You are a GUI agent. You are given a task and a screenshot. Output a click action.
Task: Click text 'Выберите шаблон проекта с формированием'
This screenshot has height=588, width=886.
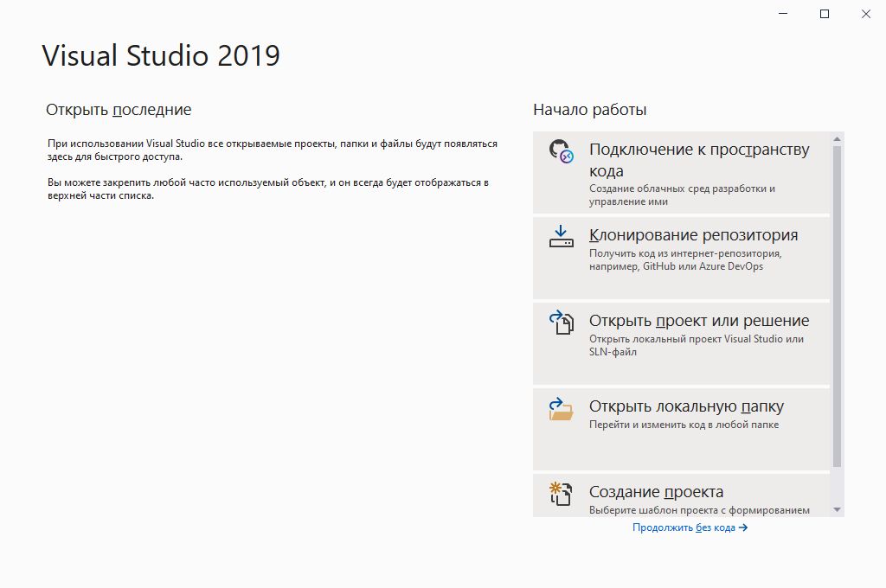[699, 510]
